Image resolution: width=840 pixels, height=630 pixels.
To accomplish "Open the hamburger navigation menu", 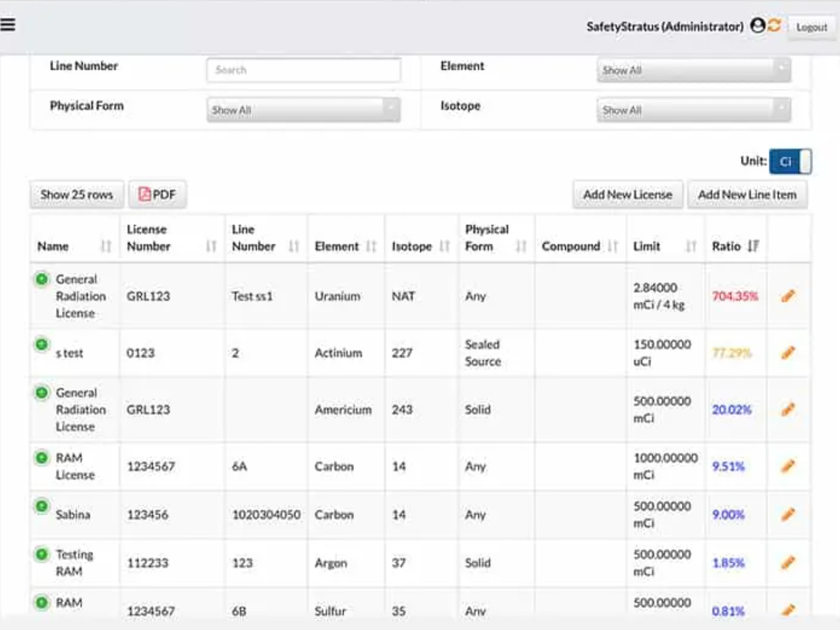I will click(10, 23).
